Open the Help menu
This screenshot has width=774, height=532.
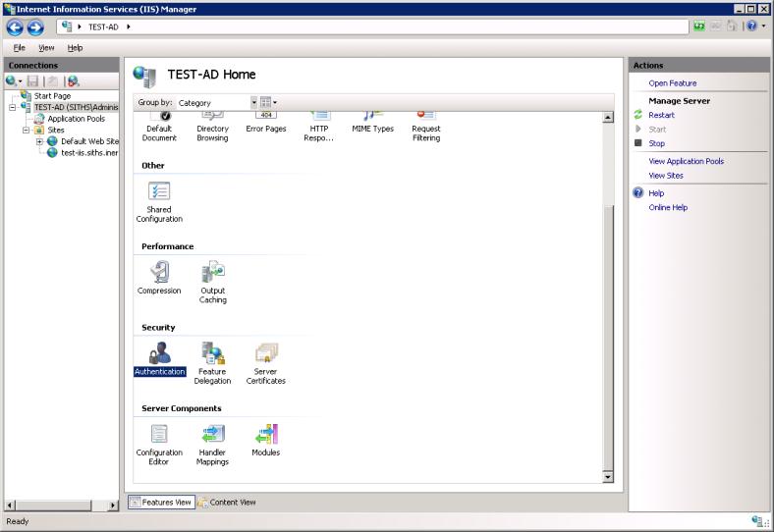pos(75,48)
